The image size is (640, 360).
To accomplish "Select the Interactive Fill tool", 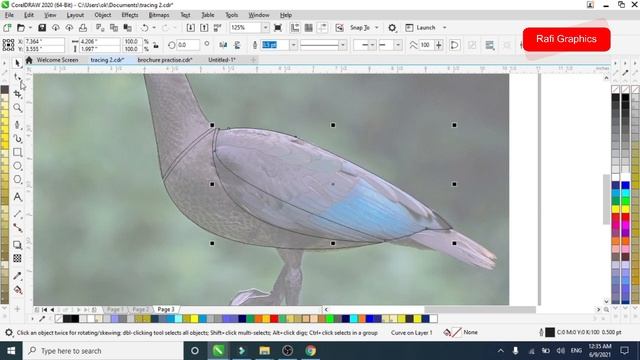I will (18, 290).
